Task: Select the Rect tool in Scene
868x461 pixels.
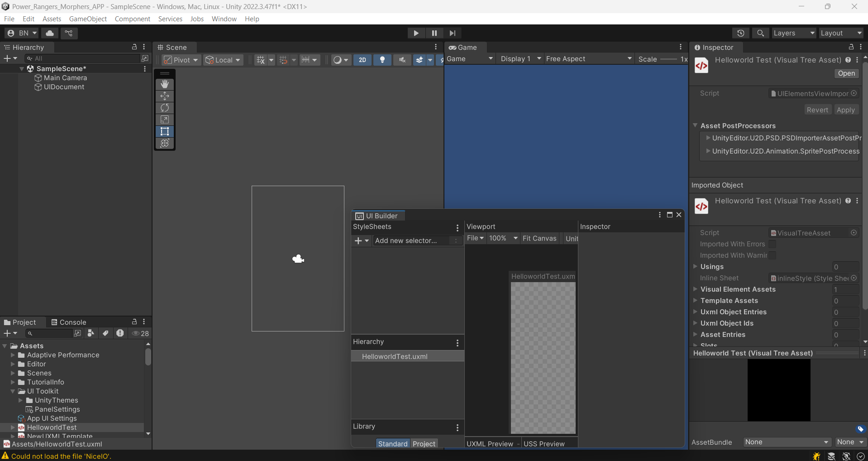Action: click(165, 131)
